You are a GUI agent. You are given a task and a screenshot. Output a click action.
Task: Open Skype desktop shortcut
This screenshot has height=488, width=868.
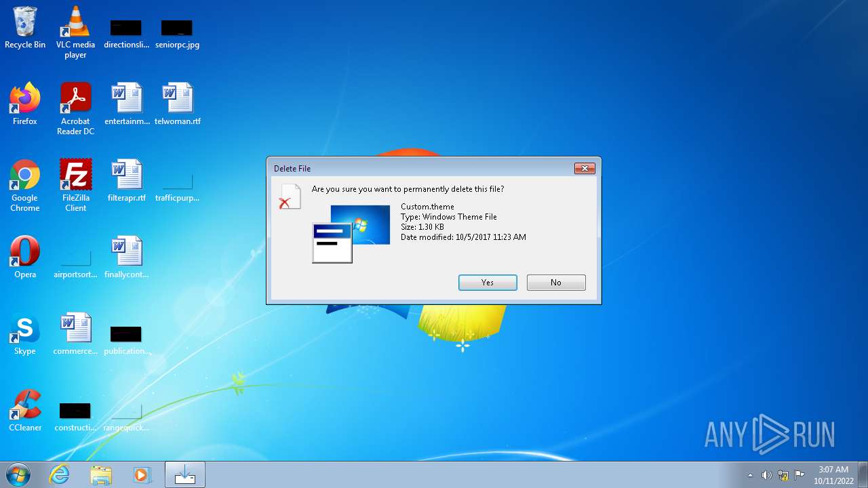[x=25, y=334]
